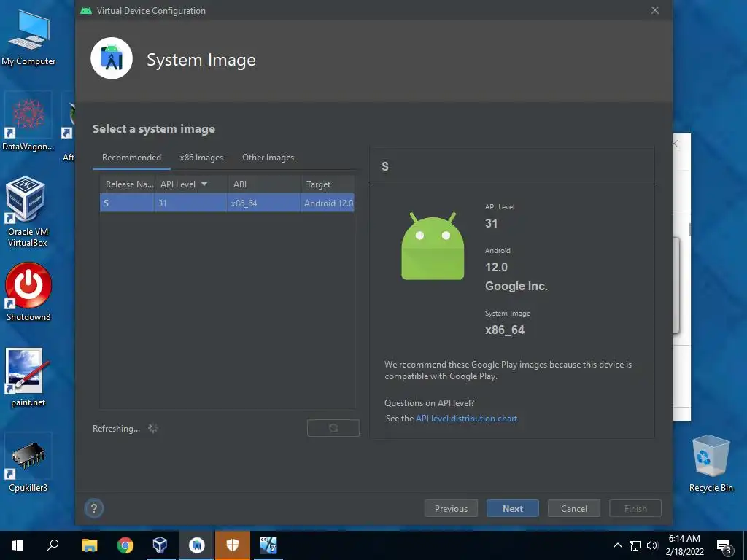Open volume control tray icon
The image size is (747, 560).
pyautogui.click(x=652, y=545)
